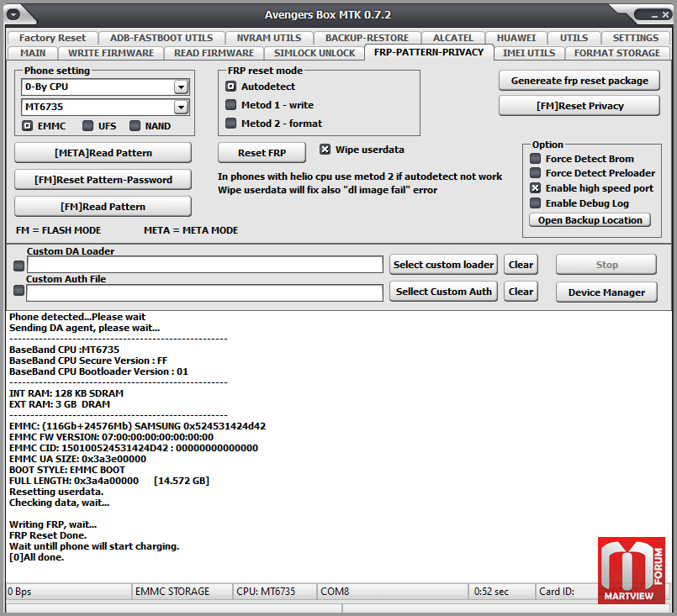Viewport: 677px width, 616px height.
Task: Go to FORMAT STORAGE tab
Action: pyautogui.click(x=617, y=53)
